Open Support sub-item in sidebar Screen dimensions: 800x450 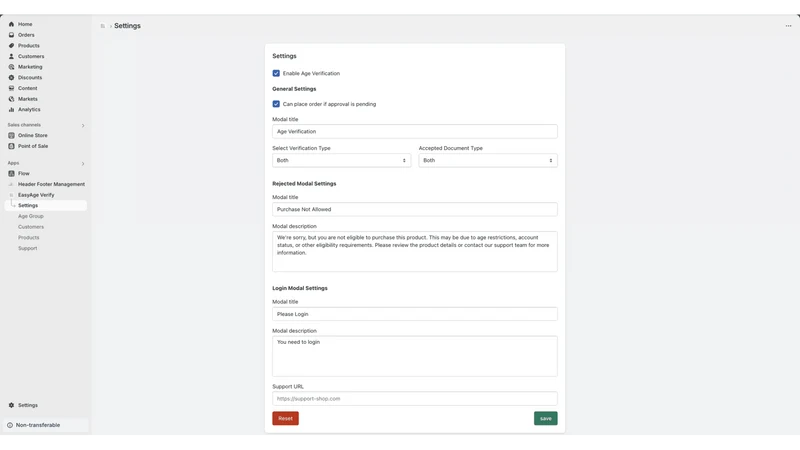(28, 248)
